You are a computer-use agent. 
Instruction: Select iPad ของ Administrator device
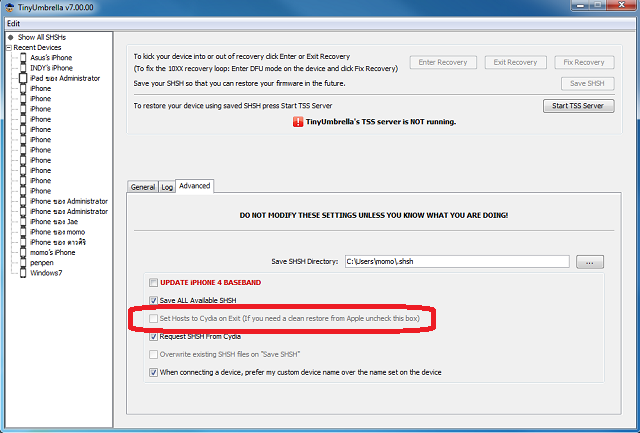click(65, 78)
